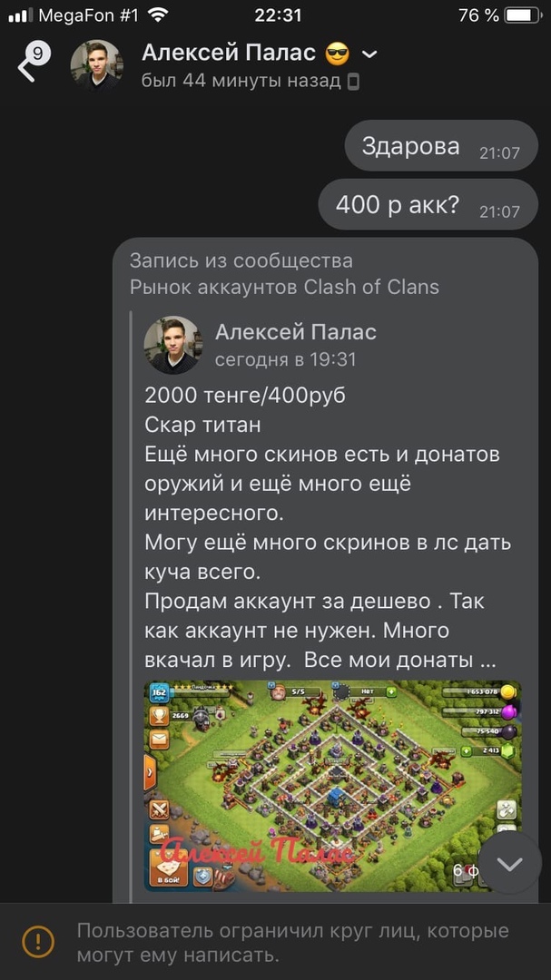
Task: Jump to latest message with down arrow
Action: (510, 864)
